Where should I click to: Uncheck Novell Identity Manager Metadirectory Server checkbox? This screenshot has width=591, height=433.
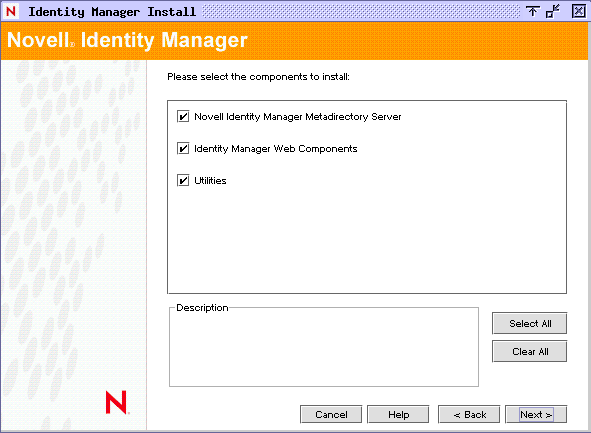pyautogui.click(x=183, y=116)
